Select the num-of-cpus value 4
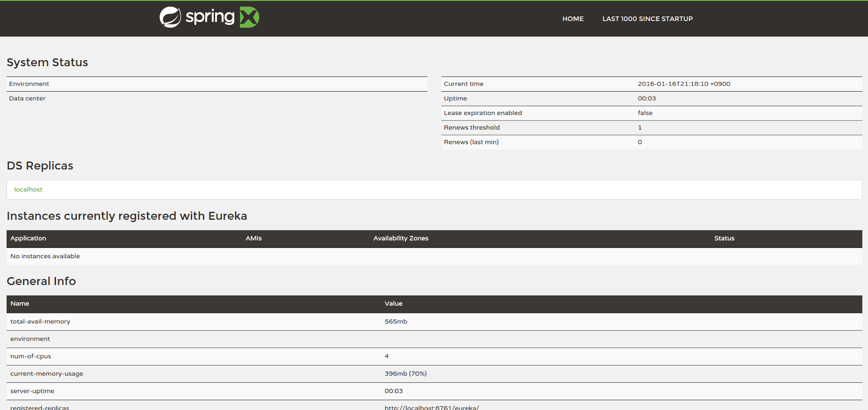The height and width of the screenshot is (410, 868). [x=387, y=356]
